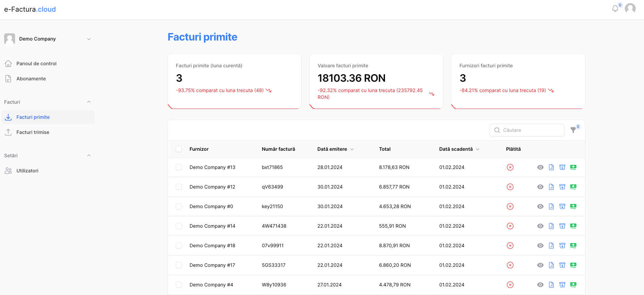Select the Demo Company #0 row checkbox
644x295 pixels.
(179, 206)
